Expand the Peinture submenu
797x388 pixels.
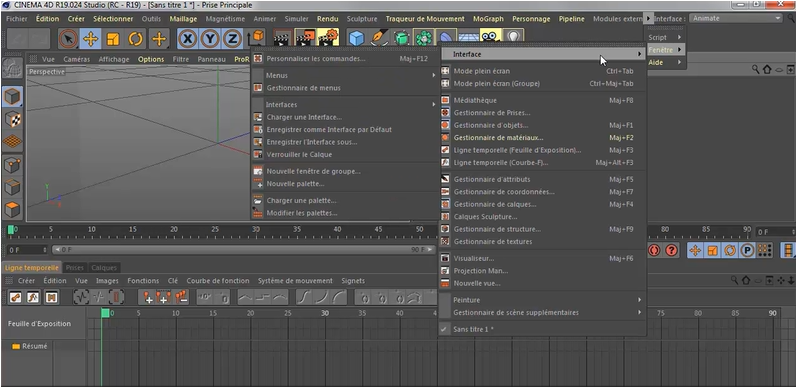[542, 300]
